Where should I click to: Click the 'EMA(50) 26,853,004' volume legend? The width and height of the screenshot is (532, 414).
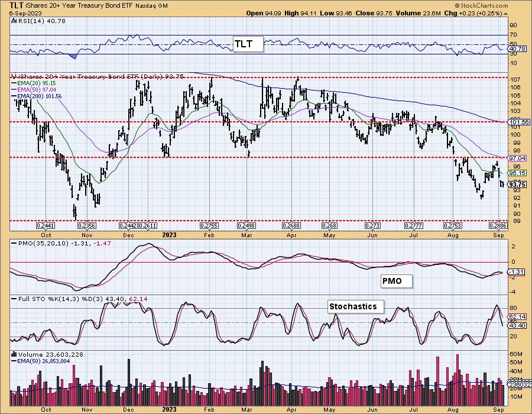(43, 361)
